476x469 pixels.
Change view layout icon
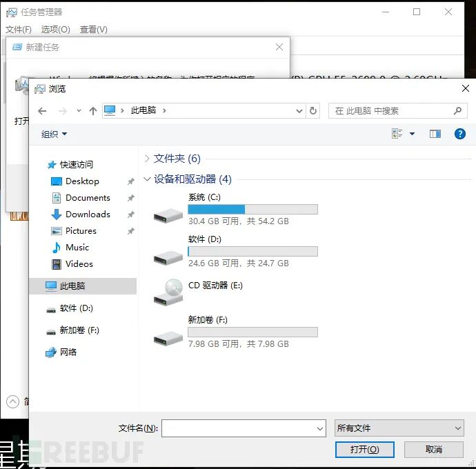pyautogui.click(x=397, y=134)
